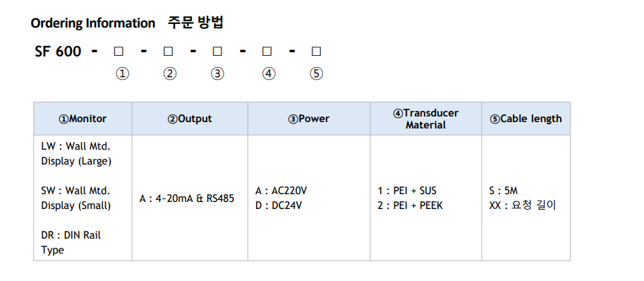This screenshot has height=281, width=644.
Task: Click the Monitor column header cell
Action: tap(83, 119)
